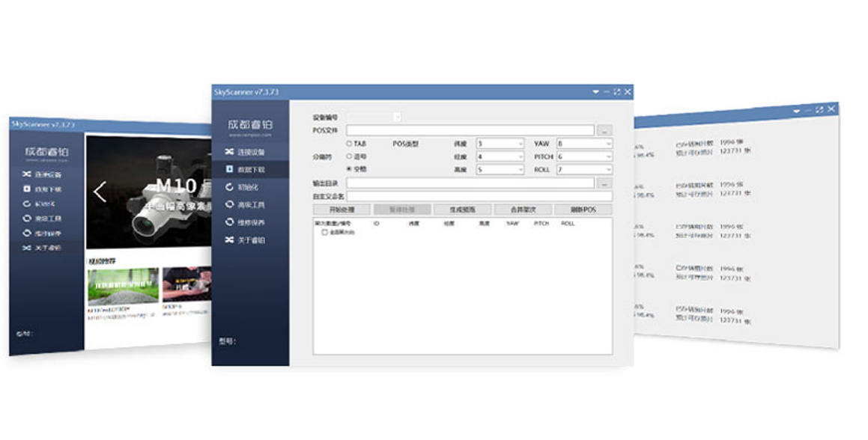868x440 pixels.
Task: Tick the 全选架次 select-all checkbox
Action: click(324, 233)
